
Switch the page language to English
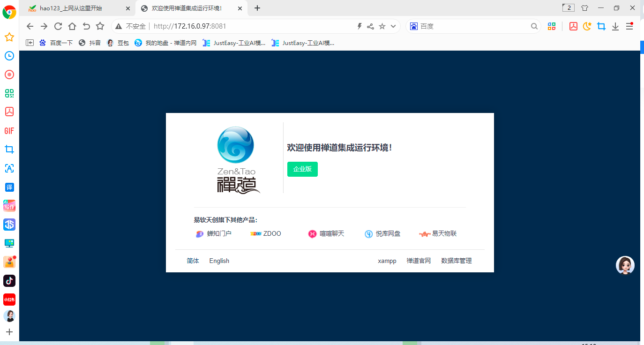click(x=219, y=261)
